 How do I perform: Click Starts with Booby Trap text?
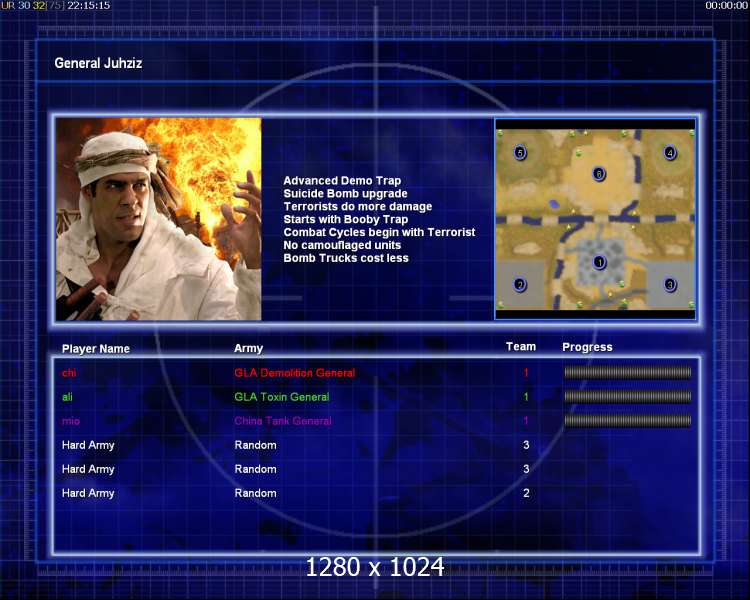(x=345, y=220)
